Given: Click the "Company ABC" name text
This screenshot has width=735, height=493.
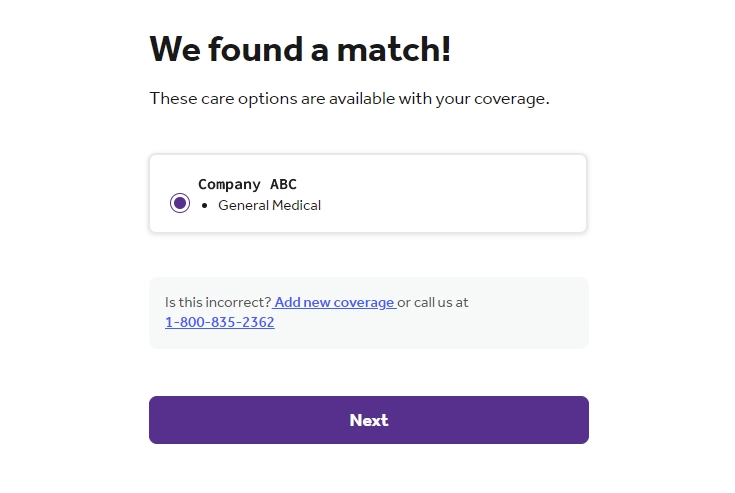Looking at the screenshot, I should 247,184.
